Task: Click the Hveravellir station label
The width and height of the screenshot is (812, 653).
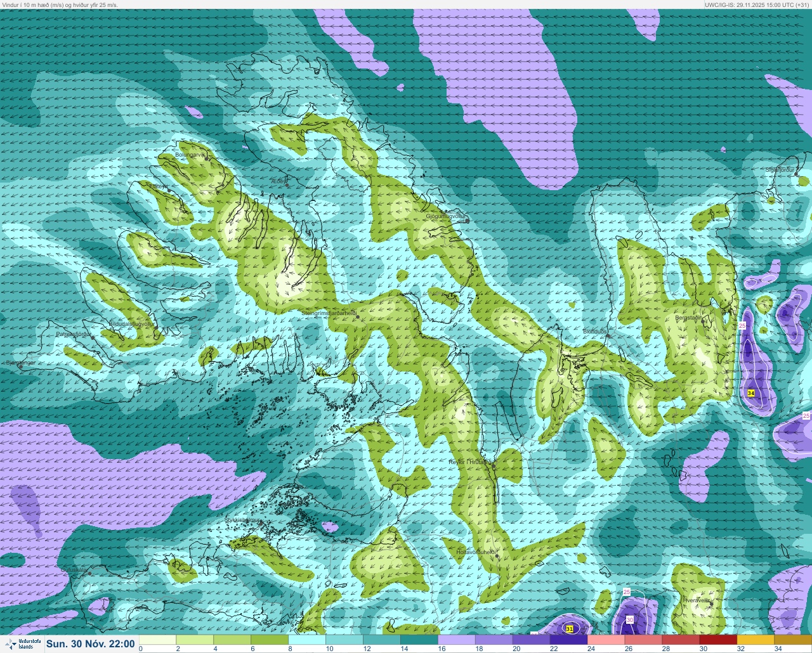Action: [695, 600]
